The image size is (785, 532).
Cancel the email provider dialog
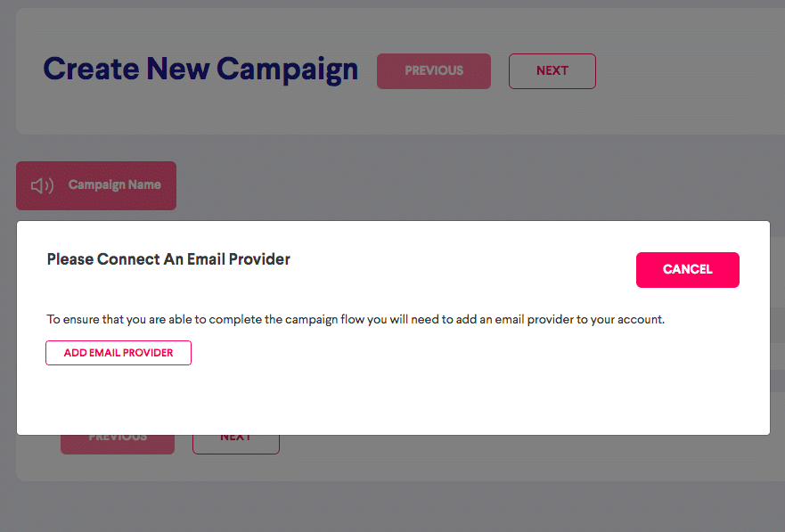(x=687, y=270)
